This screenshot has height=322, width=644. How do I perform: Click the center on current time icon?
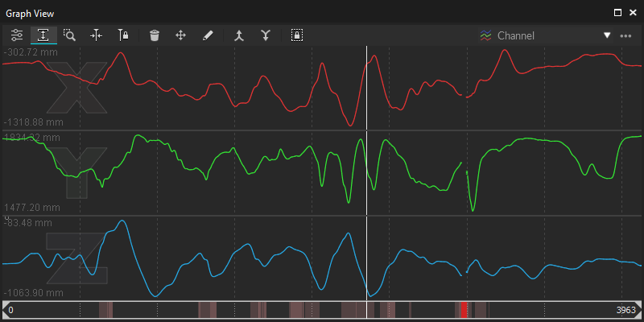(97, 35)
